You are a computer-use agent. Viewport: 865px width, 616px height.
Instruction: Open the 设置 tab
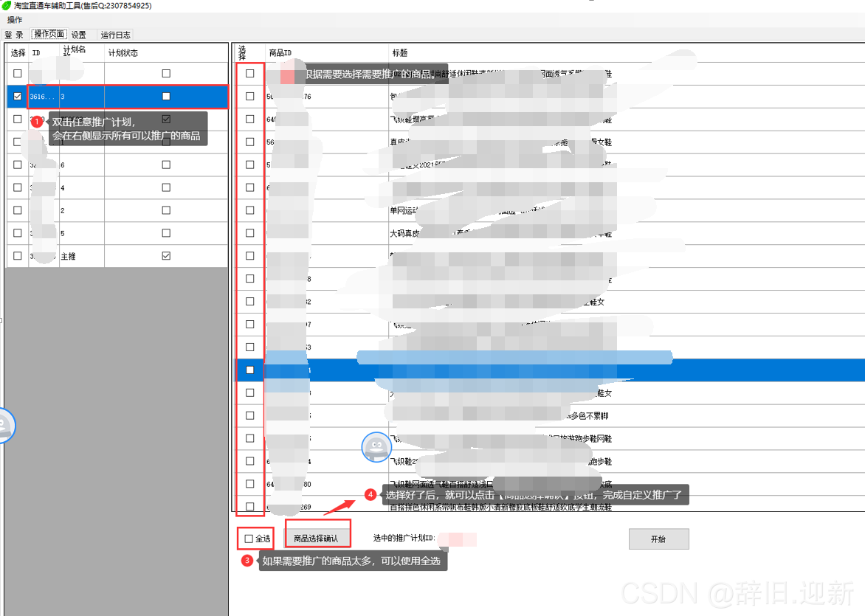78,35
